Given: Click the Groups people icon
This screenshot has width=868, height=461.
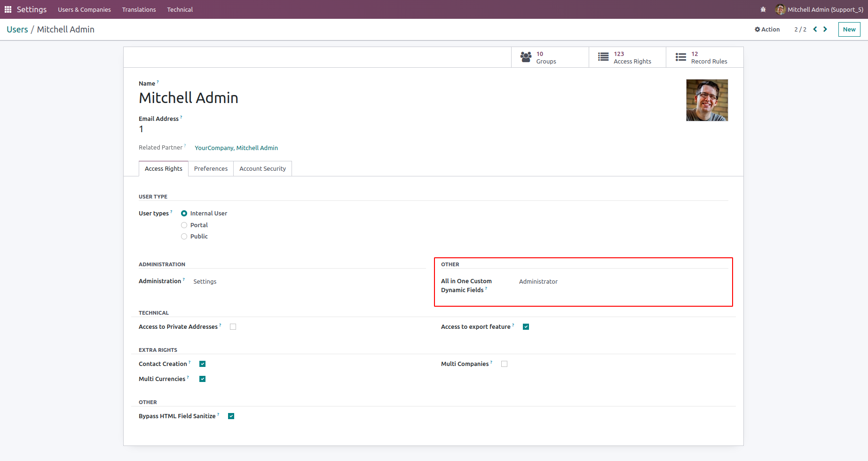Looking at the screenshot, I should coord(526,57).
